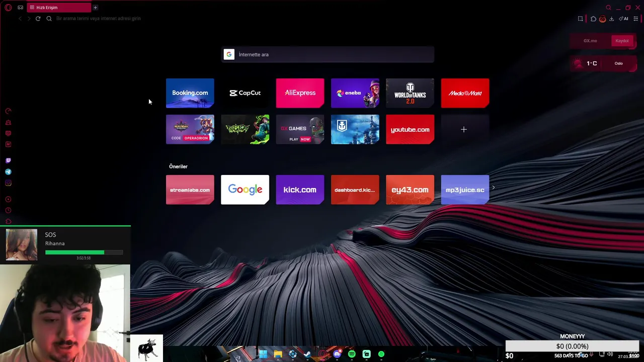Open the downloads panel
This screenshot has height=362, width=644.
pyautogui.click(x=611, y=19)
